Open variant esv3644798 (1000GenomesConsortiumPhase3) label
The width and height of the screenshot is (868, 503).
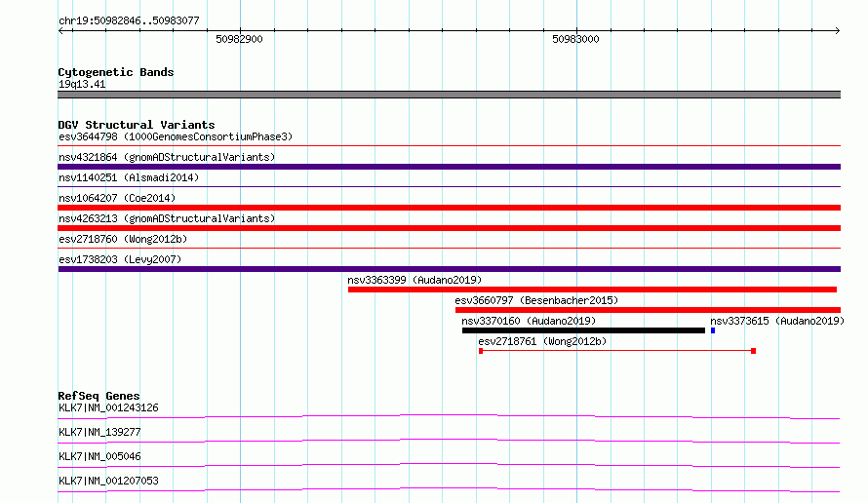click(176, 136)
